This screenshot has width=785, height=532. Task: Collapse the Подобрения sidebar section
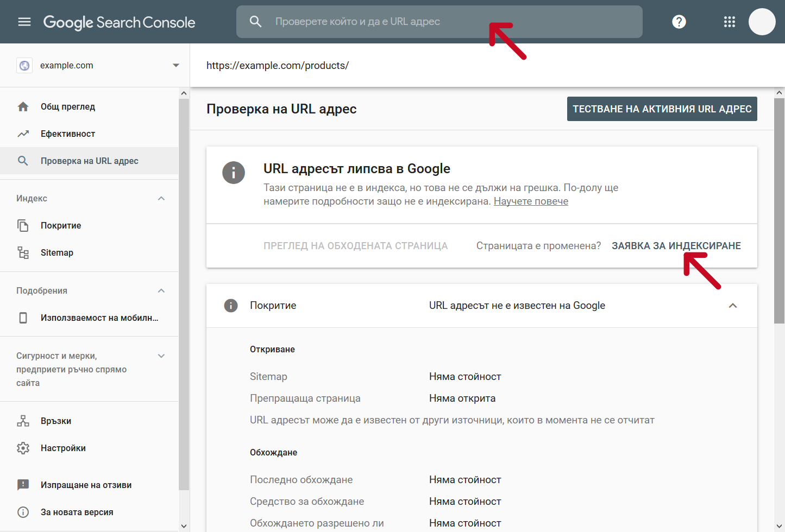(x=161, y=290)
